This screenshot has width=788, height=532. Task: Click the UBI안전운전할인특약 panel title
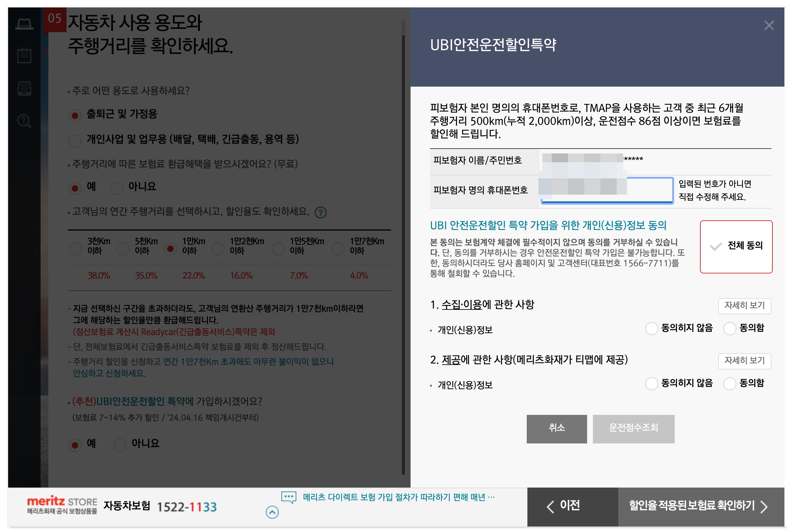click(x=493, y=45)
